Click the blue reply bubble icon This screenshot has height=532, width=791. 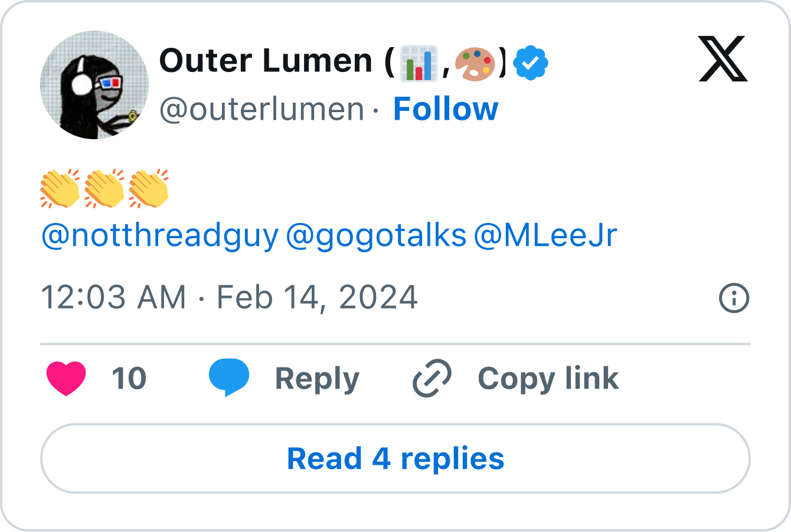pyautogui.click(x=228, y=377)
